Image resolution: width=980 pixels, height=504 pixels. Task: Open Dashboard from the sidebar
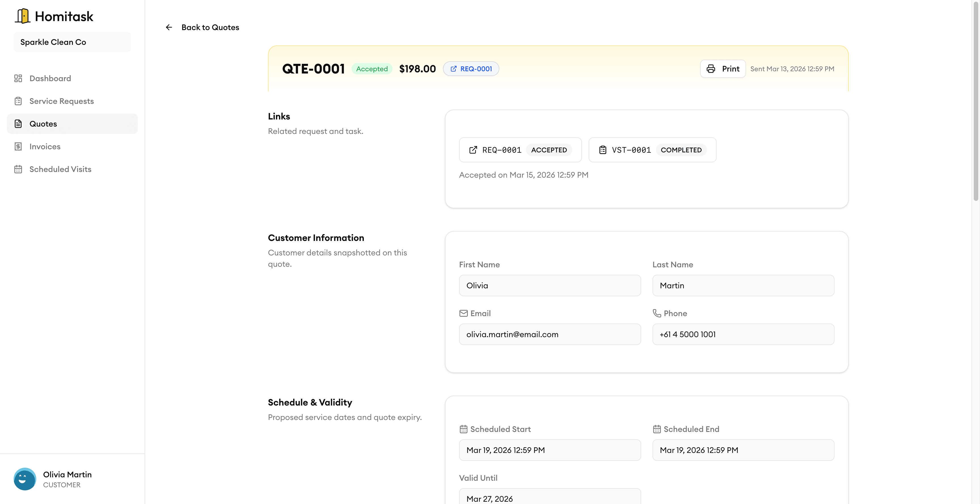[x=50, y=78]
